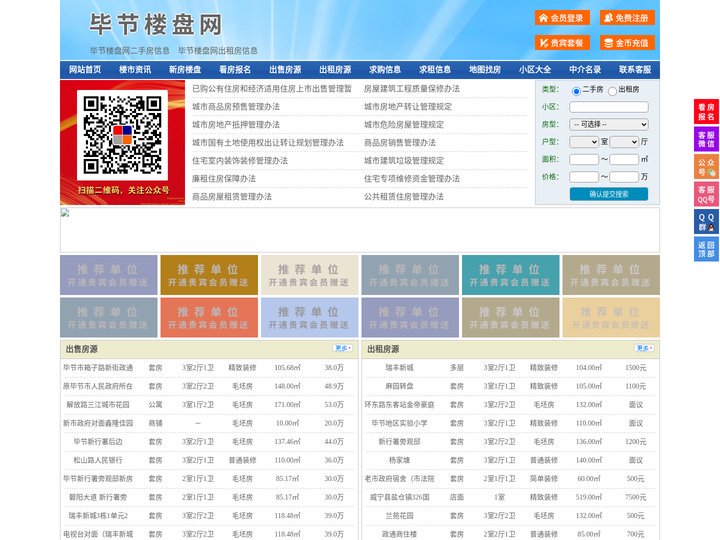Click 更多 link in 出售房源 section
Screen dimensions: 720x540
coord(343,349)
